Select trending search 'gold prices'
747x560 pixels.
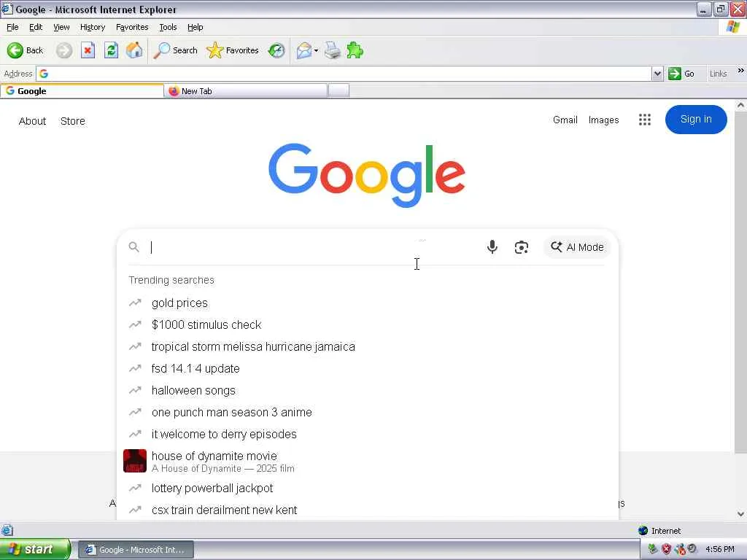368,303
